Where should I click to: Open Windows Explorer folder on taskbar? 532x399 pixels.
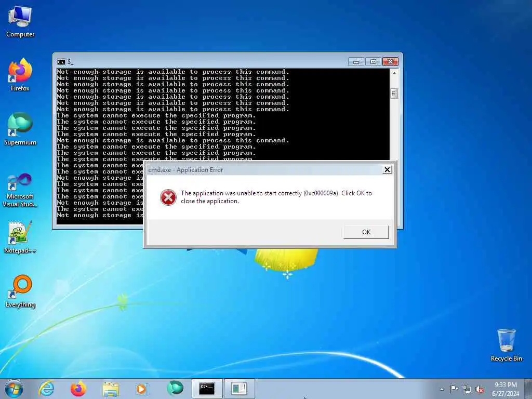(111, 389)
